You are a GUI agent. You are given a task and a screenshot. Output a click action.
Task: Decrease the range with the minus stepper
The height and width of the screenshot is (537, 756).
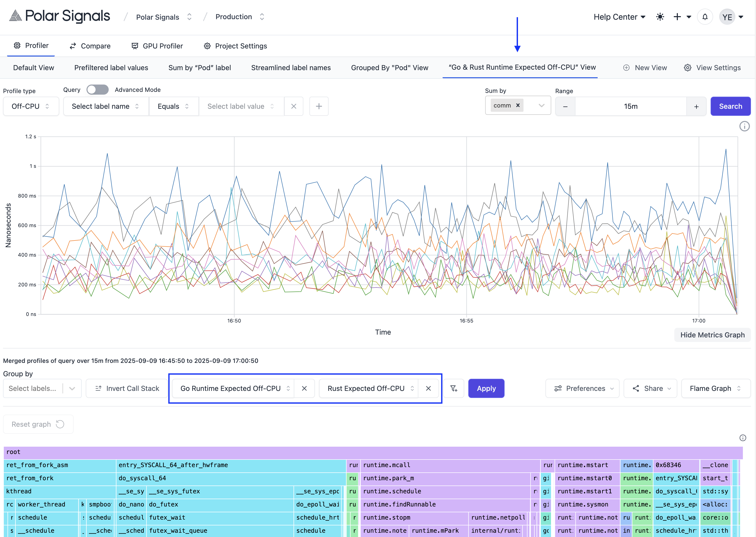pos(565,106)
